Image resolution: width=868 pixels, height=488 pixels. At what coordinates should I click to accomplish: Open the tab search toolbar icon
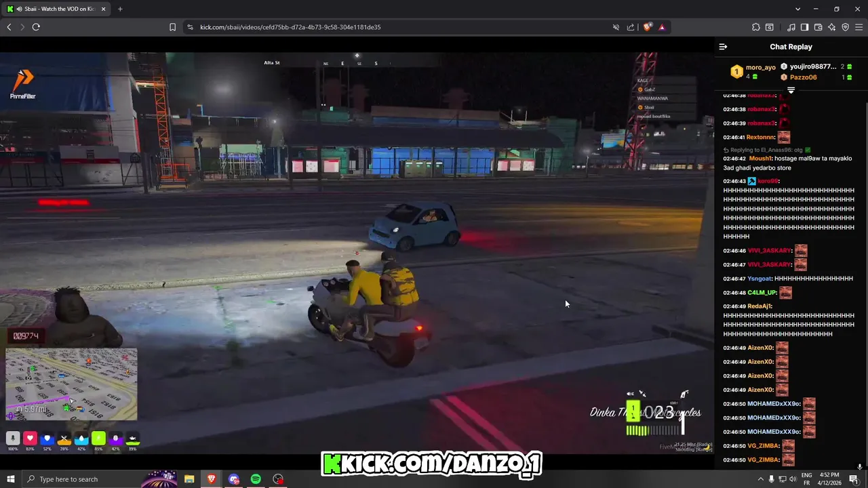[770, 27]
